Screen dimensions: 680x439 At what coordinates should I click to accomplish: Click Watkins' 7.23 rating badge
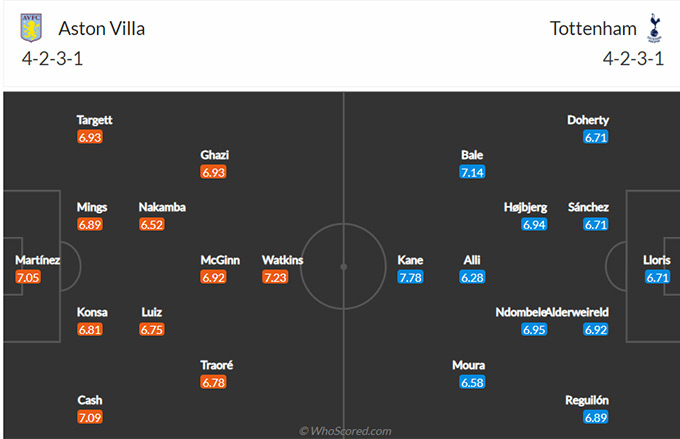click(x=276, y=277)
